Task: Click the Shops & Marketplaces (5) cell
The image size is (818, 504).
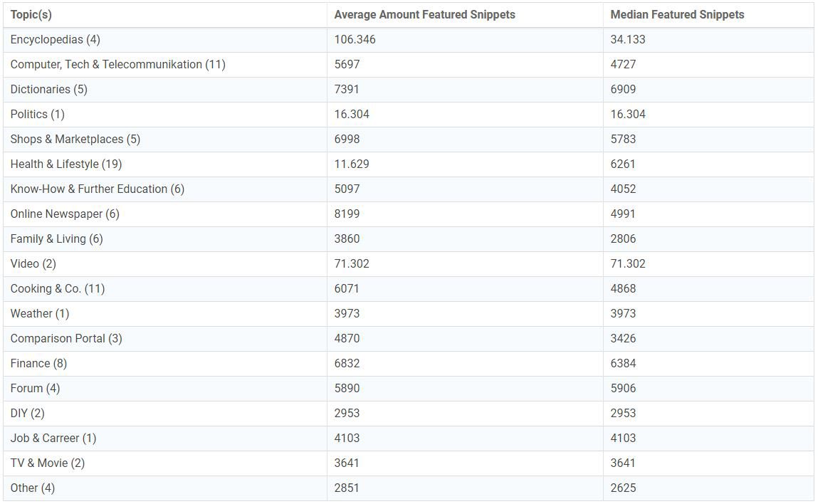Action: [x=75, y=139]
